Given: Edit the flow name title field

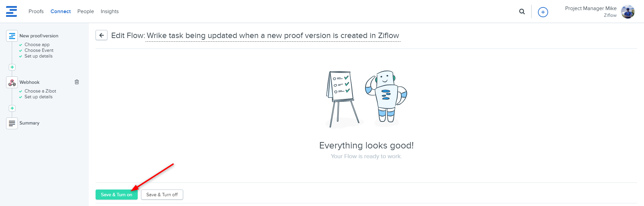Looking at the screenshot, I should click(273, 36).
